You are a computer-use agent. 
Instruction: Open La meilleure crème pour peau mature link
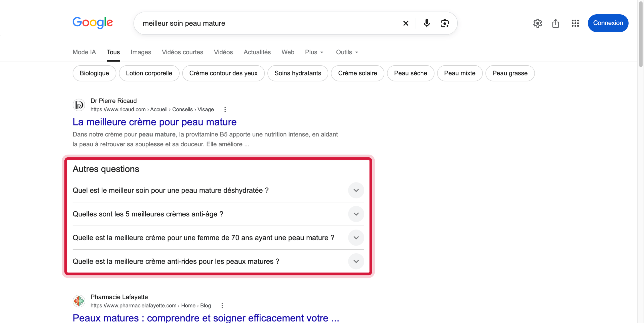154,122
